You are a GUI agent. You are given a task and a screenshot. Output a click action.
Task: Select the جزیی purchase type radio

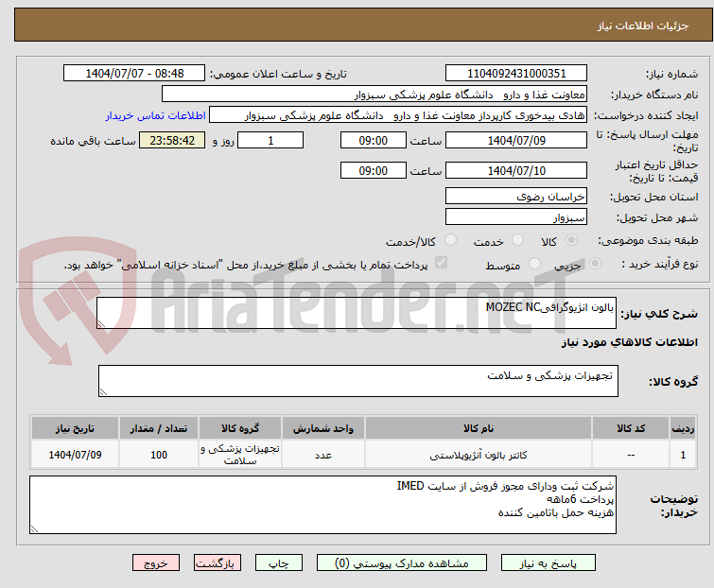point(595,264)
